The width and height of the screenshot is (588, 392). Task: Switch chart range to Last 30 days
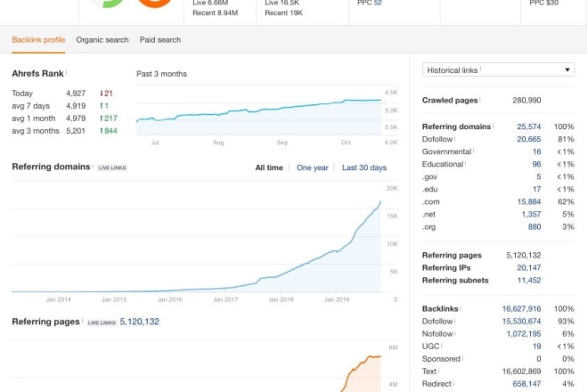pyautogui.click(x=364, y=167)
